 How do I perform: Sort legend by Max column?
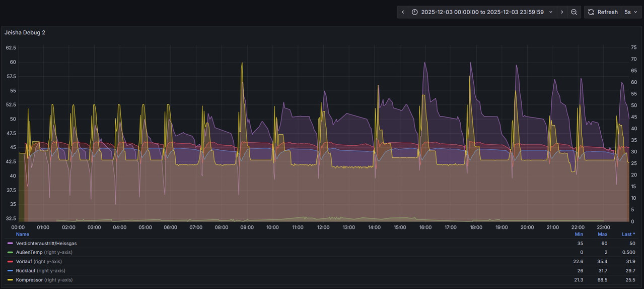602,234
